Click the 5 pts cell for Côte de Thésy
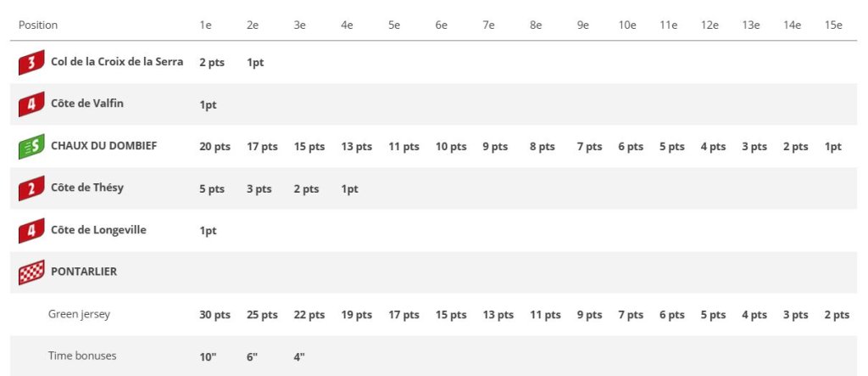 coord(212,188)
